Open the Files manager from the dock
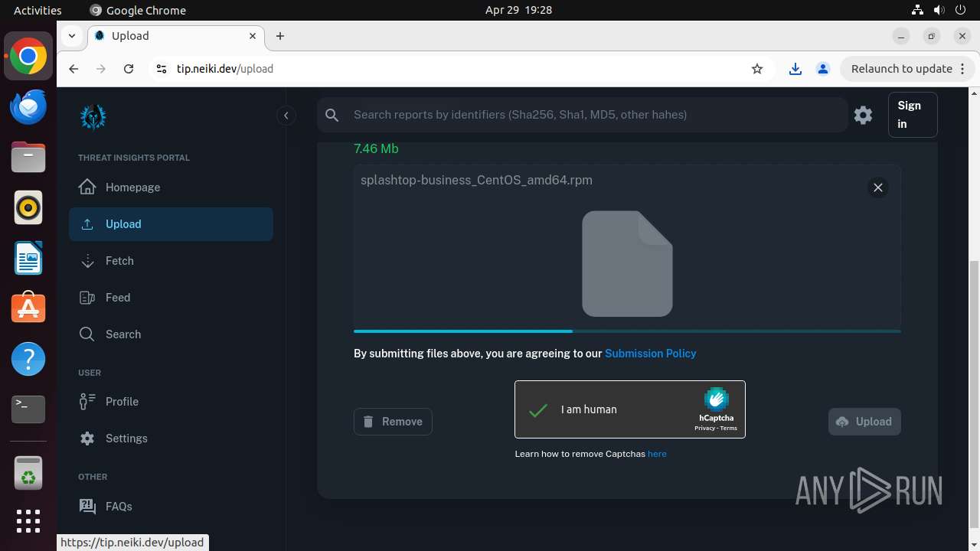Image resolution: width=980 pixels, height=551 pixels. coord(28,158)
